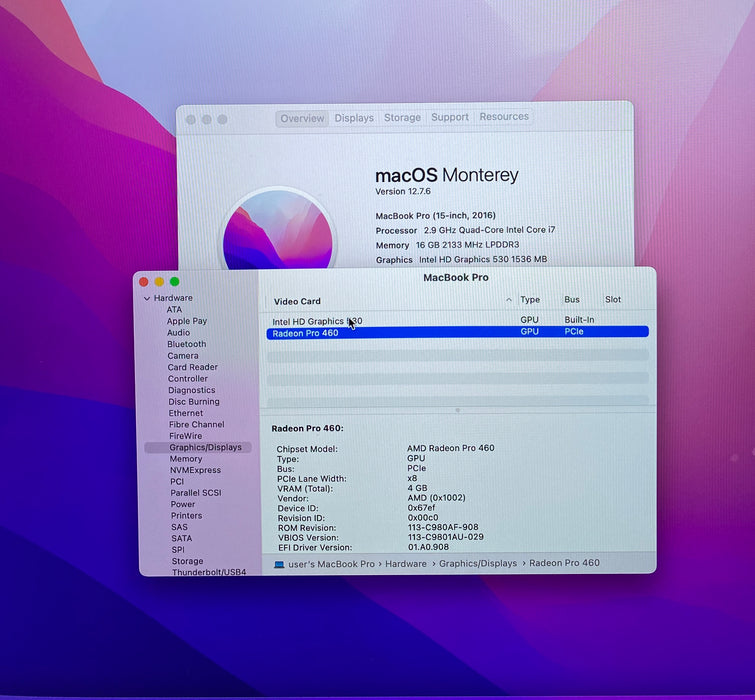This screenshot has height=700, width=755.
Task: Open Power in the sidebar
Action: point(183,505)
